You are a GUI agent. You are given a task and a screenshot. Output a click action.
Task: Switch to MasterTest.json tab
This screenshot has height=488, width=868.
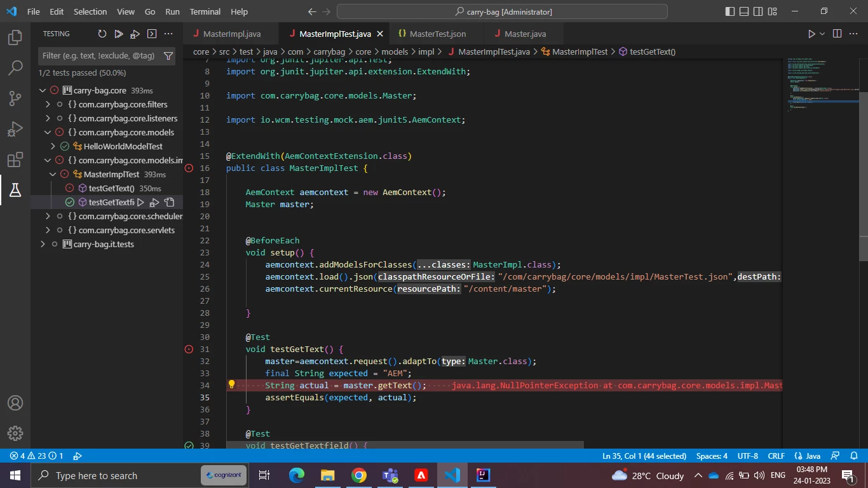[x=438, y=34]
